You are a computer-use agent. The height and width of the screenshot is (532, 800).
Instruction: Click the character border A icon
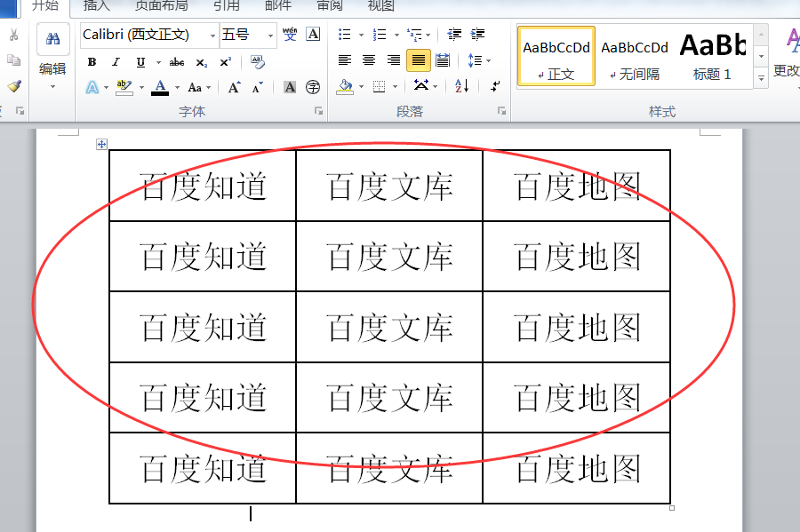pos(313,34)
